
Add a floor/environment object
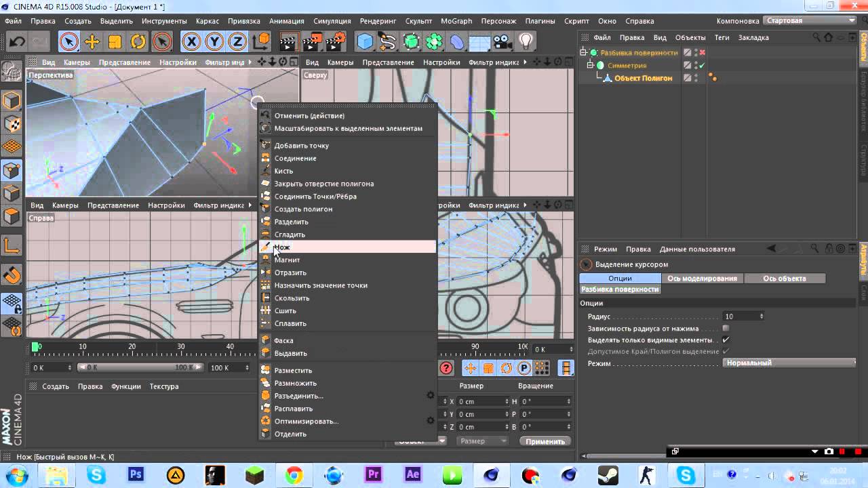point(479,42)
